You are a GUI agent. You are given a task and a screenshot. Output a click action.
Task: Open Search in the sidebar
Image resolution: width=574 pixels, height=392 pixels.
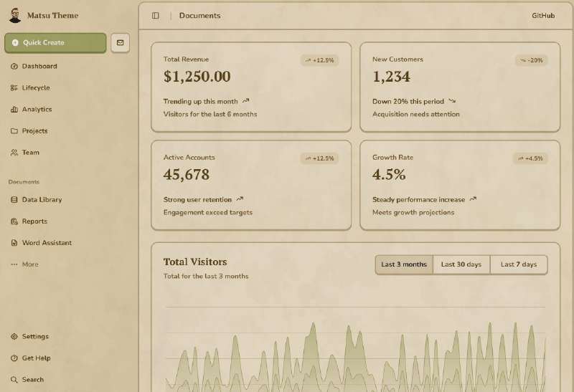[32, 380]
